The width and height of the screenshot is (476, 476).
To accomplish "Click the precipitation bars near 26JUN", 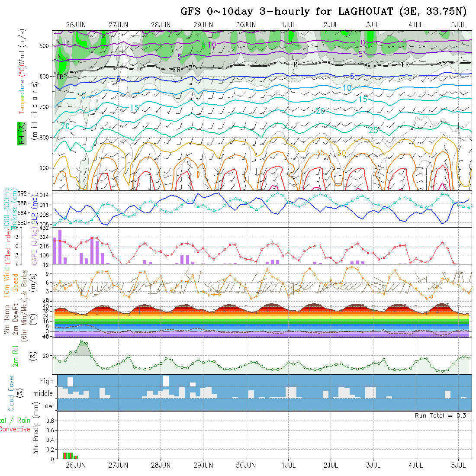I will tap(68, 455).
